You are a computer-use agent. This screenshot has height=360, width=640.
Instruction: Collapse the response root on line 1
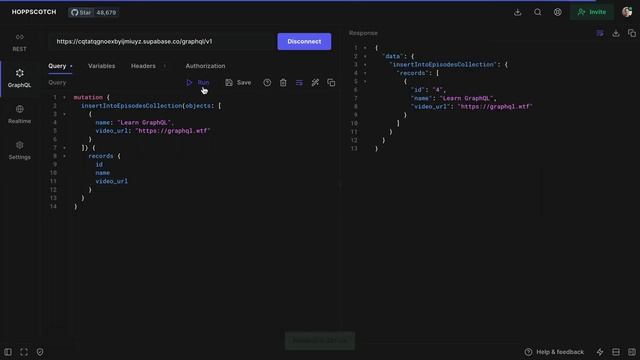(x=365, y=48)
